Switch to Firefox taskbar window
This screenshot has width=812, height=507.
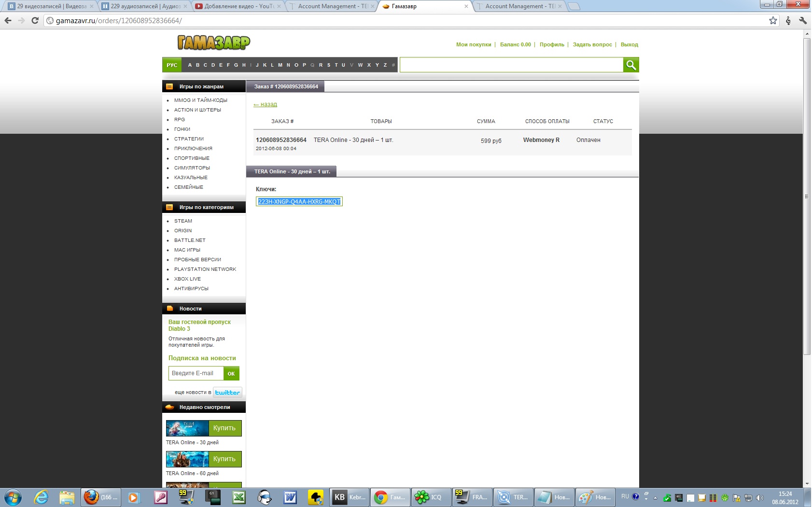pyautogui.click(x=99, y=497)
